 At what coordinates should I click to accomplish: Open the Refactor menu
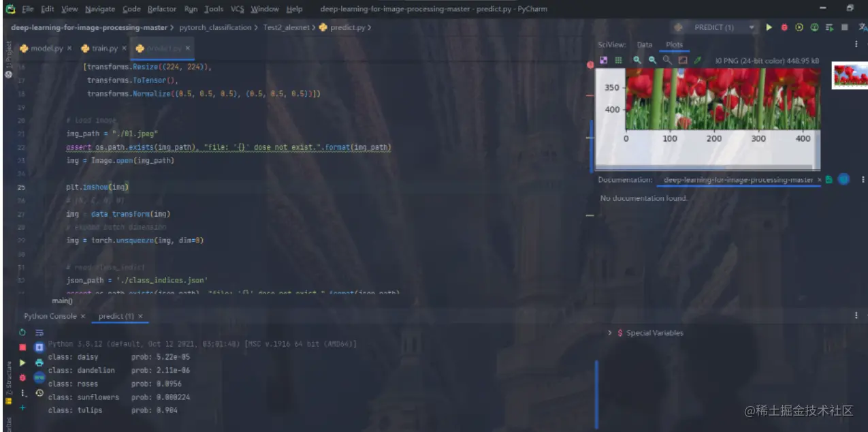point(162,9)
